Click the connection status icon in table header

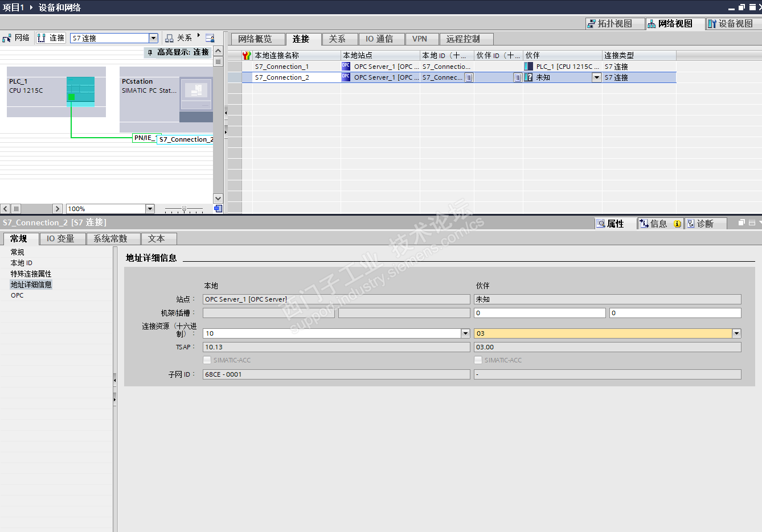point(247,55)
